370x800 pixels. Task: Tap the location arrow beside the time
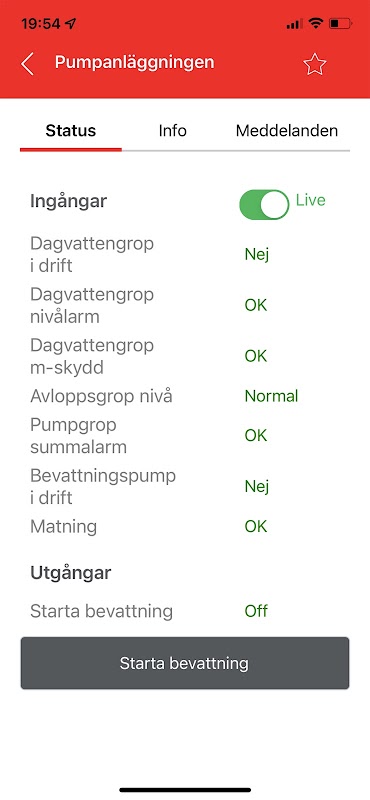tap(70, 23)
